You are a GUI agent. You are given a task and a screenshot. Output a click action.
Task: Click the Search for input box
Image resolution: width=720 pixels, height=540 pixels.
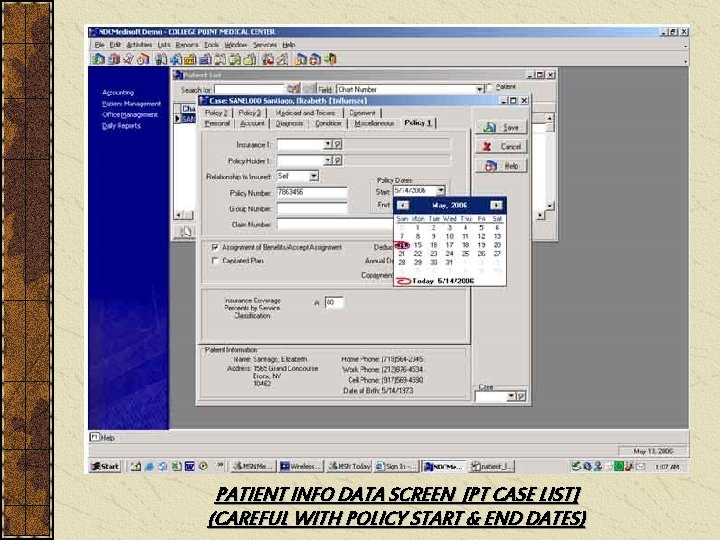point(250,89)
